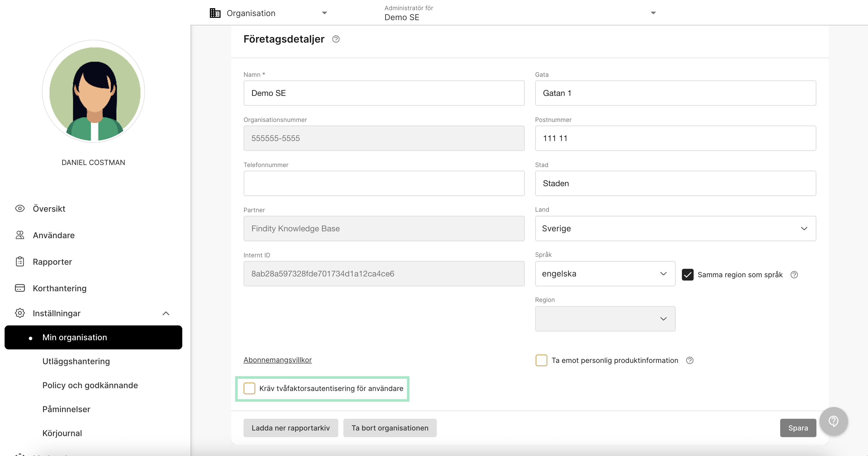
Task: Click the Spara button
Action: coord(798,428)
